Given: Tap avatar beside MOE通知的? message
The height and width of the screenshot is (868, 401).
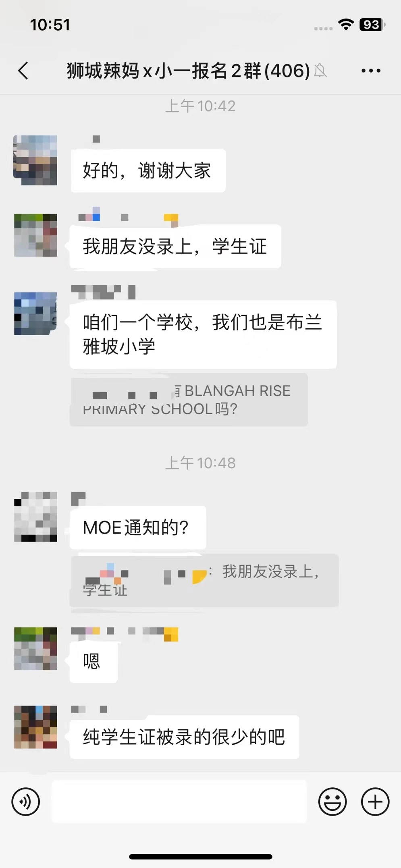Looking at the screenshot, I should (35, 517).
